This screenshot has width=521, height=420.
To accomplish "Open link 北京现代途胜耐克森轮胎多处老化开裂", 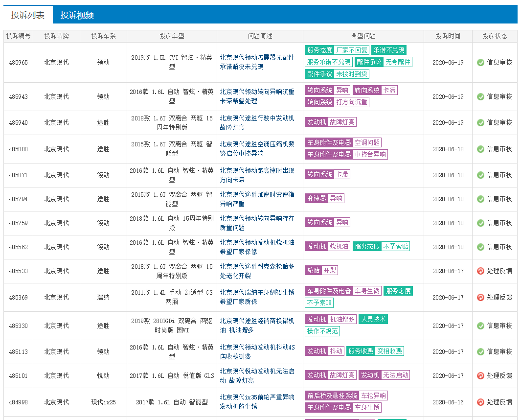I will (x=257, y=271).
